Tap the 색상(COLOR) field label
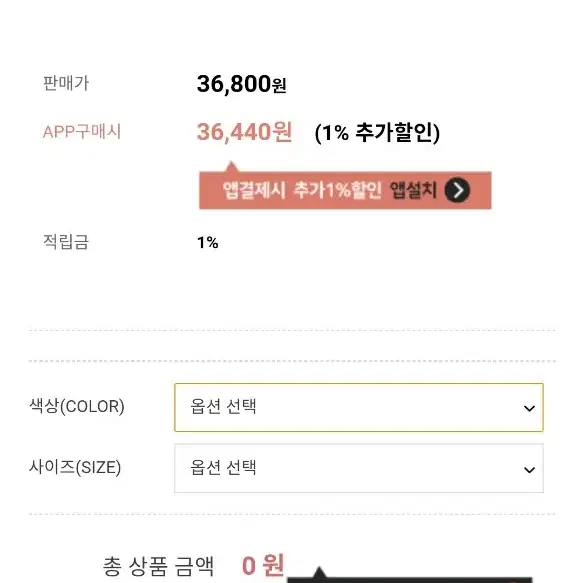Image resolution: width=583 pixels, height=583 pixels. [77, 406]
